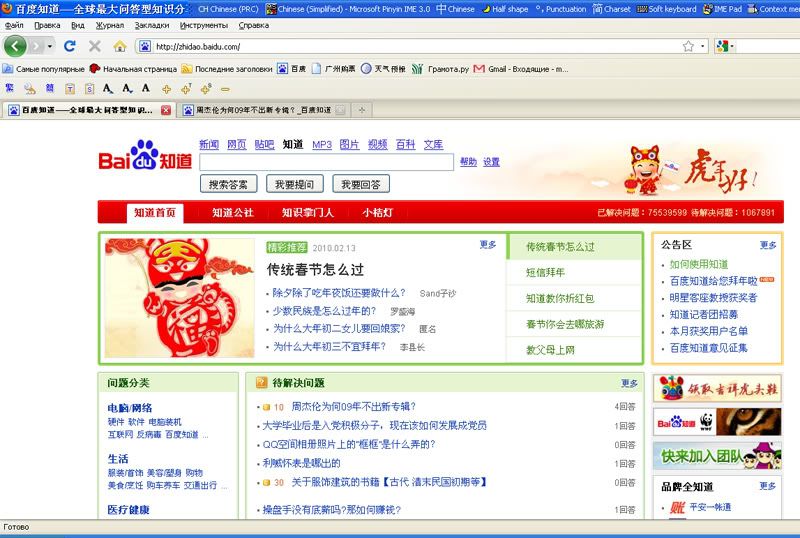This screenshot has height=538, width=800.
Task: Open the 天气预报 bookmark
Action: pos(383,68)
